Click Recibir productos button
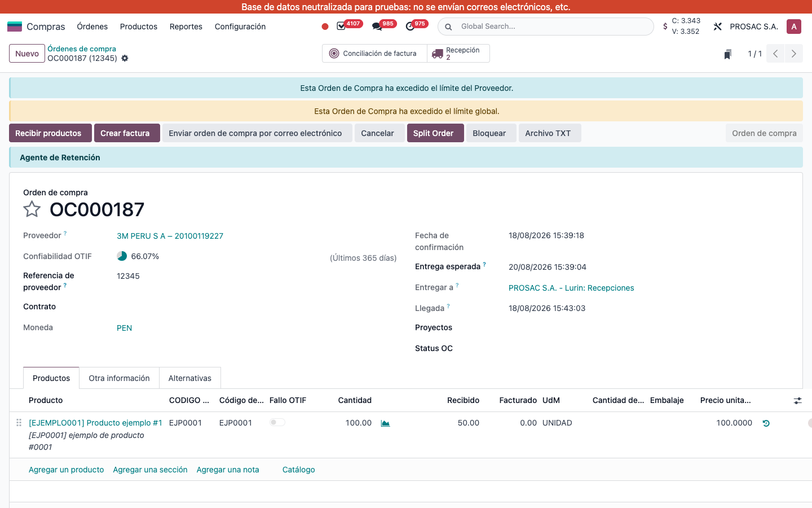Viewport: 812px width, 508px height. click(x=50, y=133)
